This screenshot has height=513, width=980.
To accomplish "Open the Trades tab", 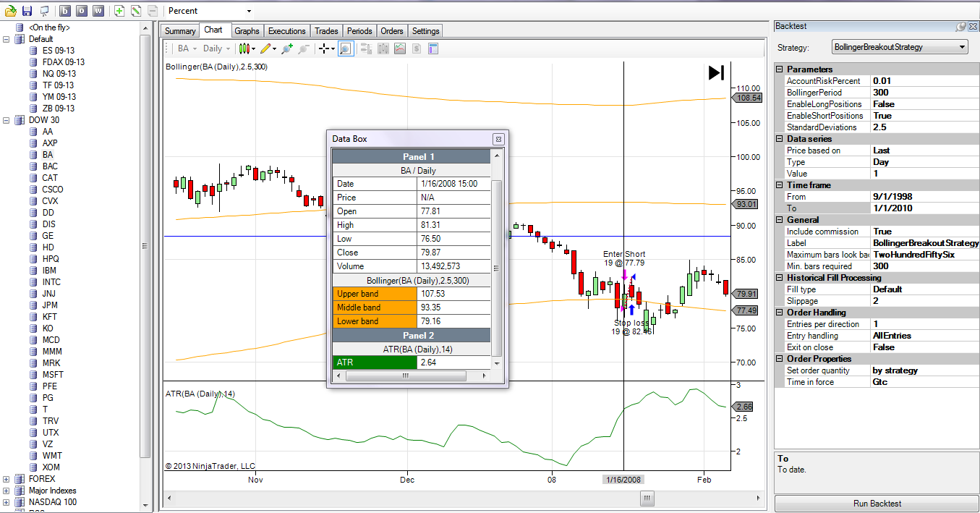I will tap(326, 31).
